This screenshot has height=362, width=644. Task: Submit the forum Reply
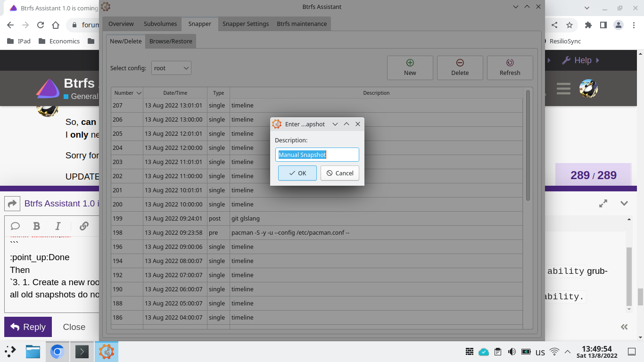pos(28,327)
